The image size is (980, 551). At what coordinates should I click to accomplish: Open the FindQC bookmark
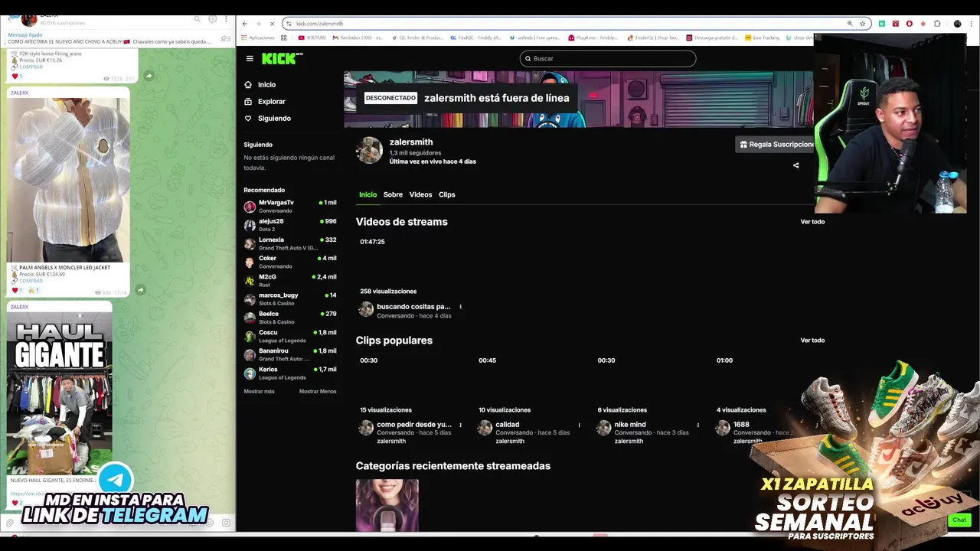tap(477, 37)
